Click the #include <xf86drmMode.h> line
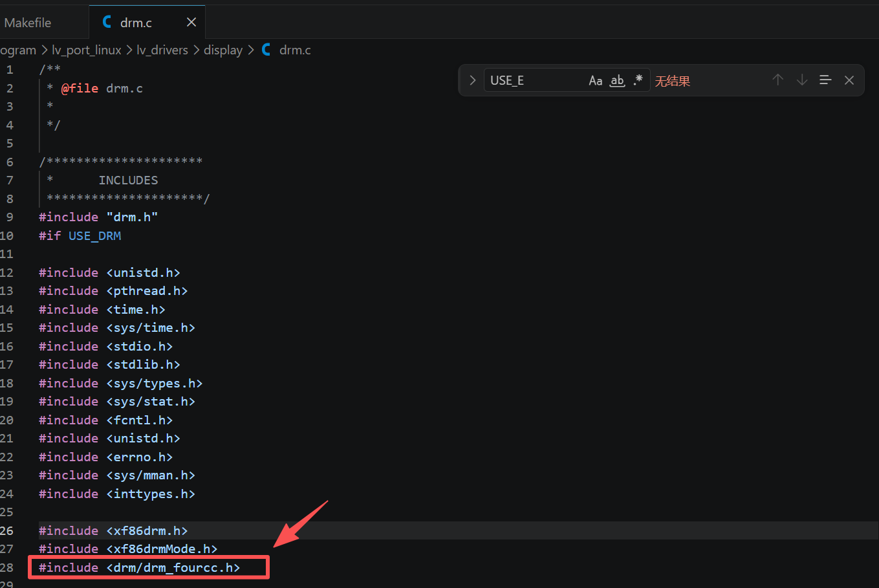 (x=128, y=549)
